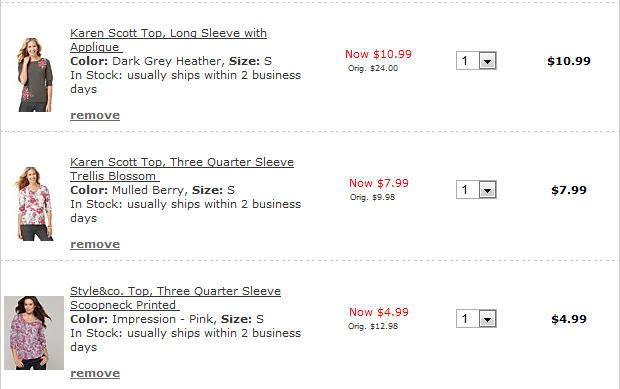Click the dark grey applique top thumbnail
The image size is (620, 389).
tap(35, 75)
